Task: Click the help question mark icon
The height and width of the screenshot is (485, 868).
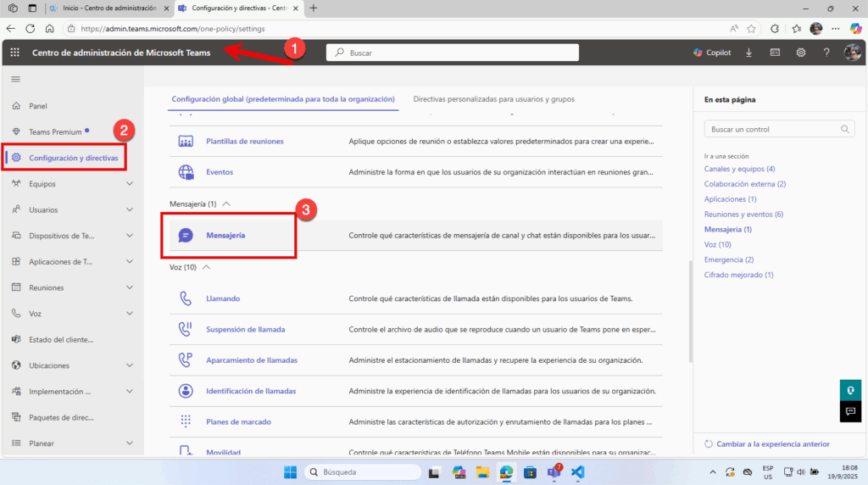Action: [826, 53]
